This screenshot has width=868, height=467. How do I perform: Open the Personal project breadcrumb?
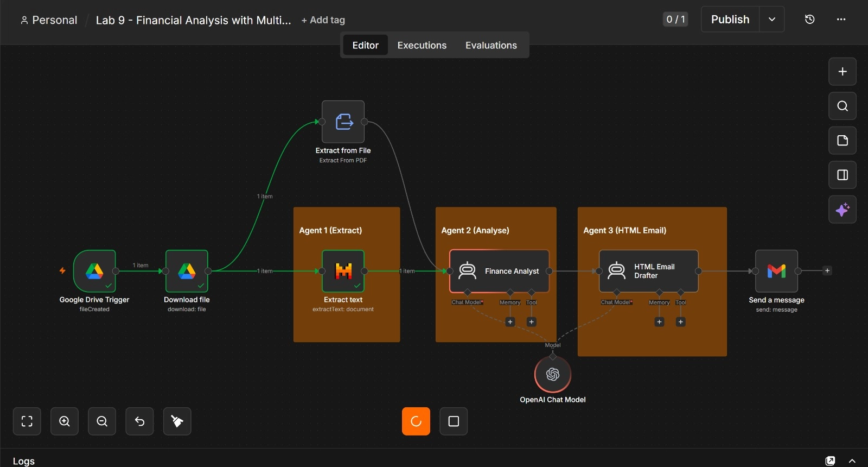(49, 20)
